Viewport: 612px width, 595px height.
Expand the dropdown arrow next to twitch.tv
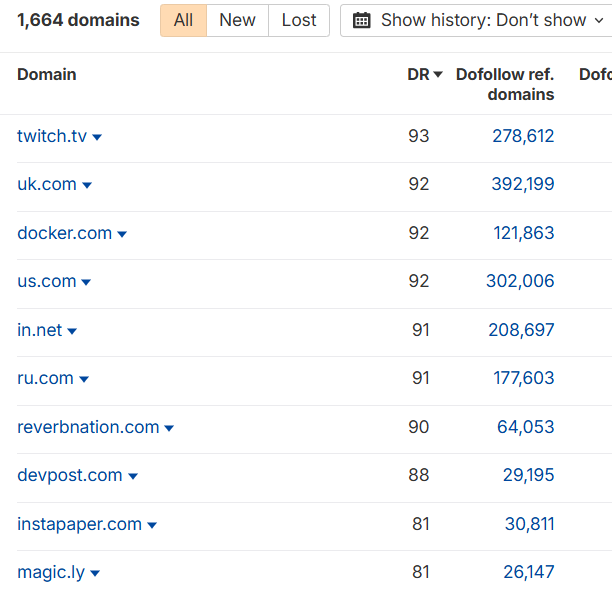[97, 137]
